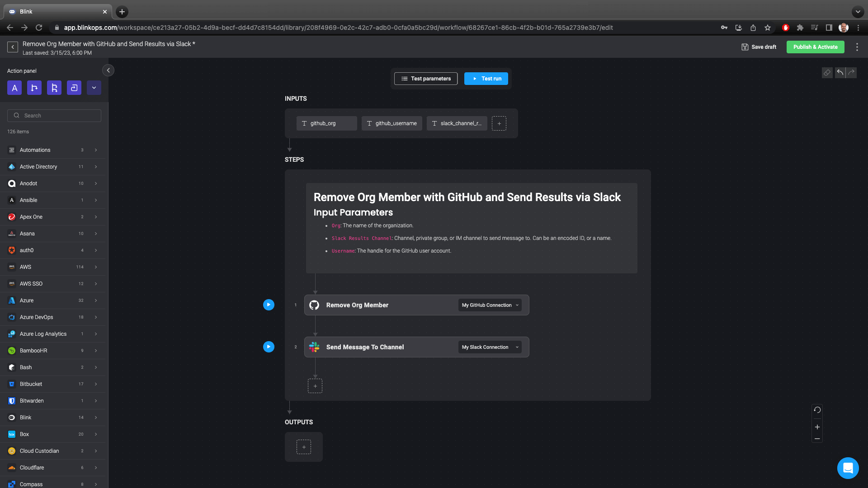
Task: Start a Test run
Action: click(x=486, y=79)
